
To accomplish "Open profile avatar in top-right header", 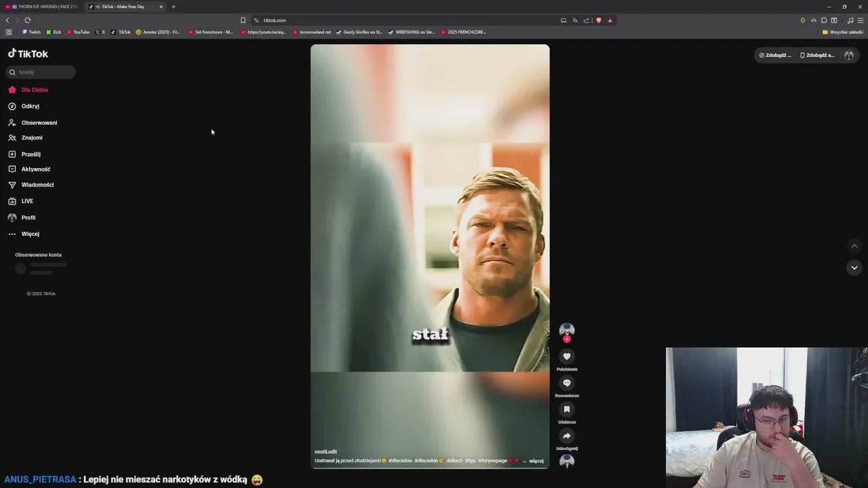I will pos(848,55).
